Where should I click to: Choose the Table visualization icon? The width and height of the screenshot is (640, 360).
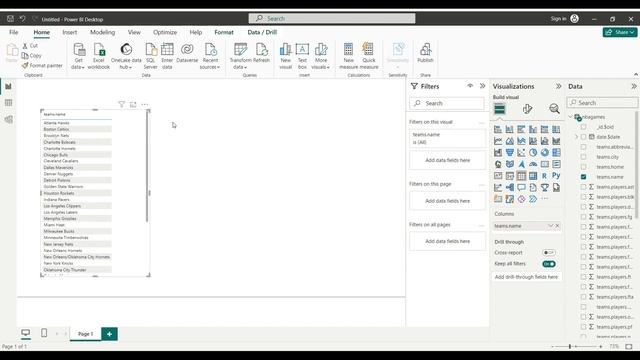[x=521, y=176]
